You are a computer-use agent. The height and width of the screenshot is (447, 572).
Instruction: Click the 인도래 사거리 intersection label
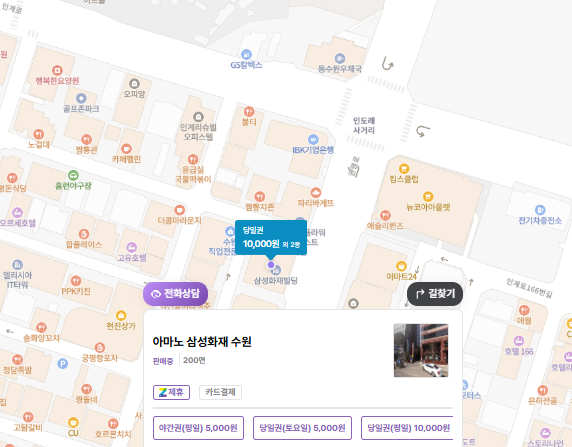[x=364, y=126]
